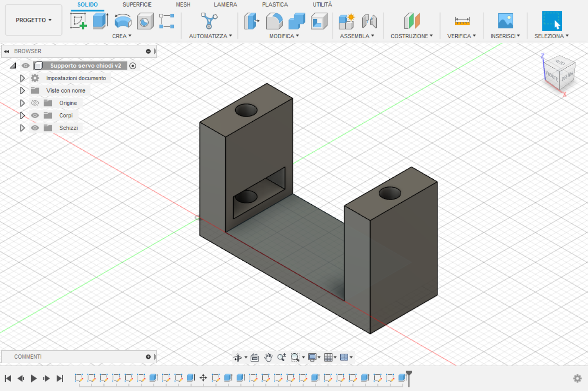The width and height of the screenshot is (588, 391).
Task: Step back one timeline feature
Action: click(x=21, y=378)
